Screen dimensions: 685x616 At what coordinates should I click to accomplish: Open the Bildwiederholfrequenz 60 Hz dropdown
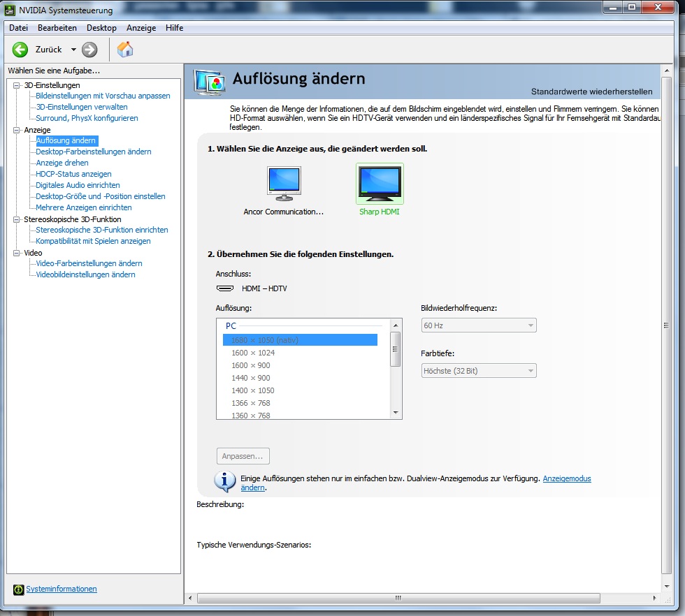(x=479, y=325)
